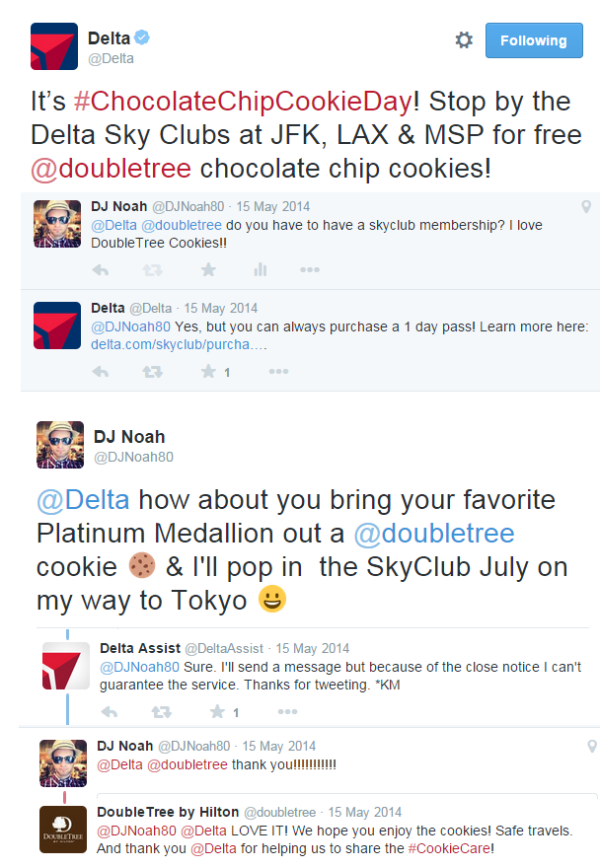Reply to DJ Noah's skyclub membership question

[x=100, y=269]
